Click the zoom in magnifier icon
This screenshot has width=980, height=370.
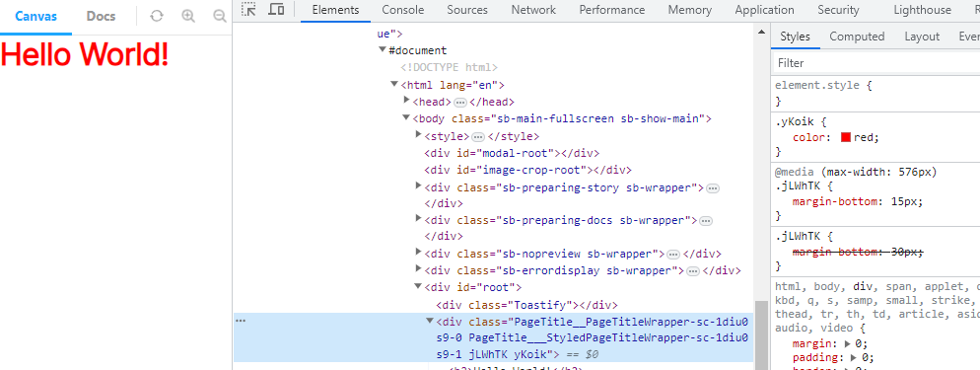(188, 16)
